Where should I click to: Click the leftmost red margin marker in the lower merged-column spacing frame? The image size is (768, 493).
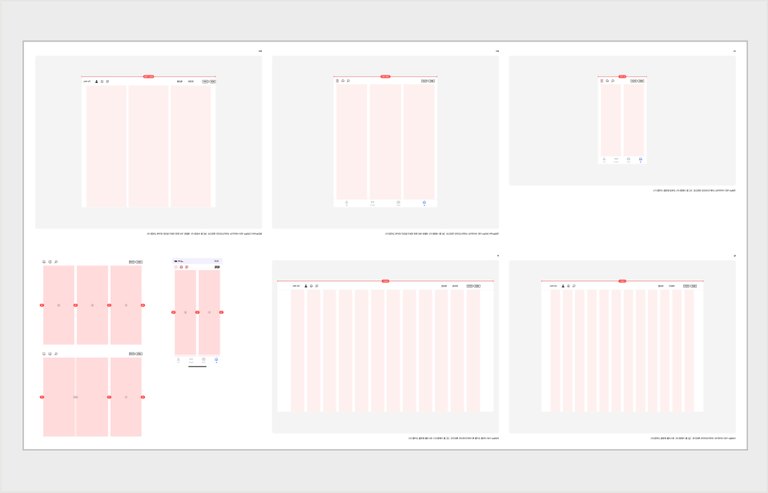click(x=42, y=397)
